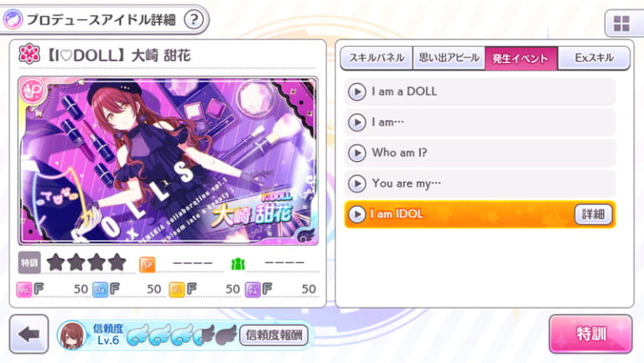Click the help question mark icon
Screen dimensions: 644x363
pos(194,19)
